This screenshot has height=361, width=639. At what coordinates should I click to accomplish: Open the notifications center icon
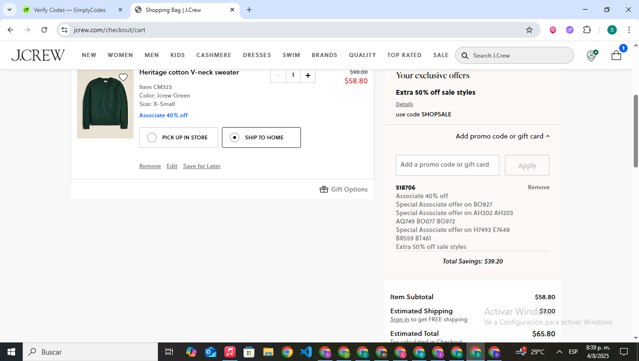(x=624, y=352)
